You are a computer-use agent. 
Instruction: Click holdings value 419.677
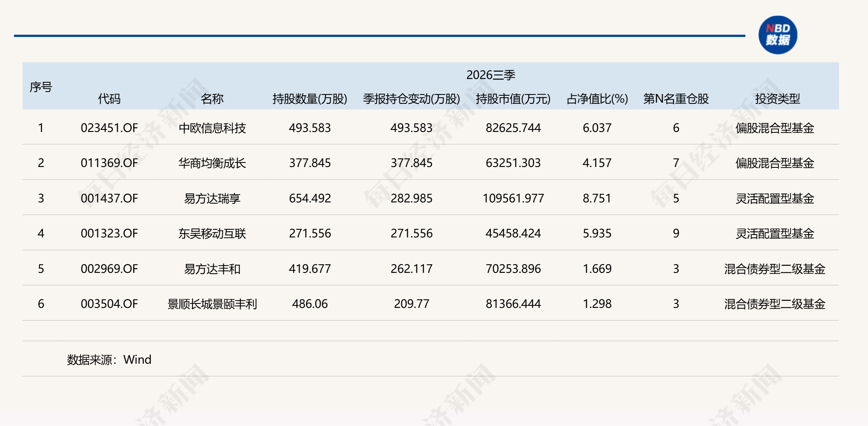tap(310, 269)
